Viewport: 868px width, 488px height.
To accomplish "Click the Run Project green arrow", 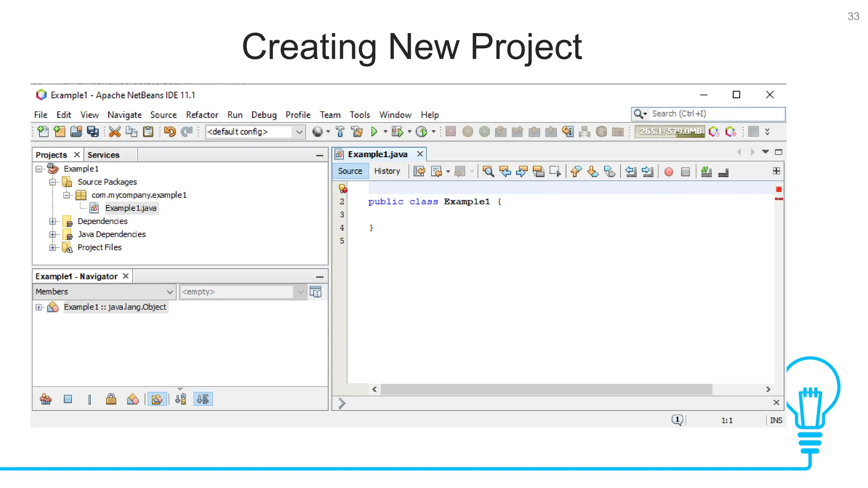I will 374,132.
